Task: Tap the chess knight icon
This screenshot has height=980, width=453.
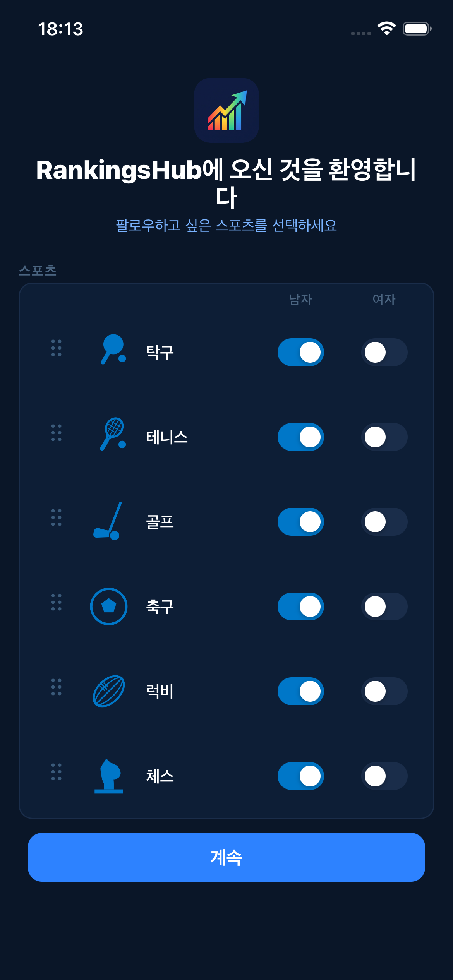Action: tap(109, 776)
